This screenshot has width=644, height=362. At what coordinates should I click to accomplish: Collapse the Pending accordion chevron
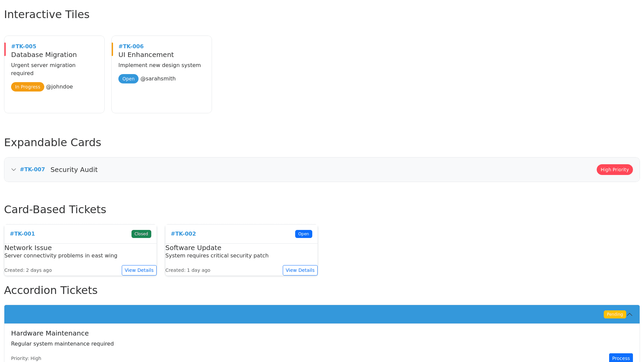[x=630, y=314]
